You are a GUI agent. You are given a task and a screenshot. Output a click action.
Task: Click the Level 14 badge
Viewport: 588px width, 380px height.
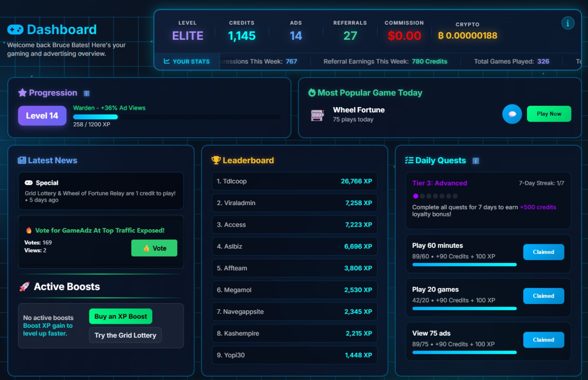coord(42,116)
